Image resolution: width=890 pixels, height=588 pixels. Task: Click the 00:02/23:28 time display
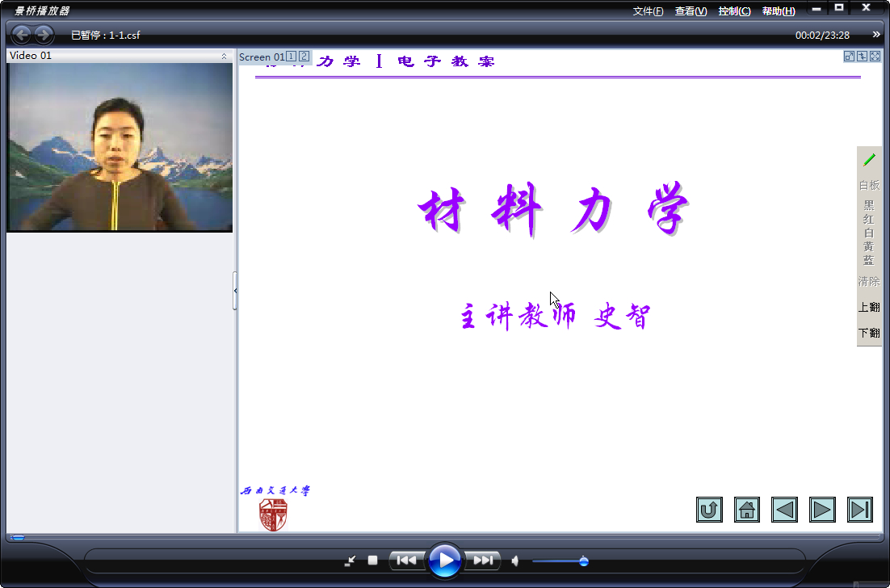(822, 36)
